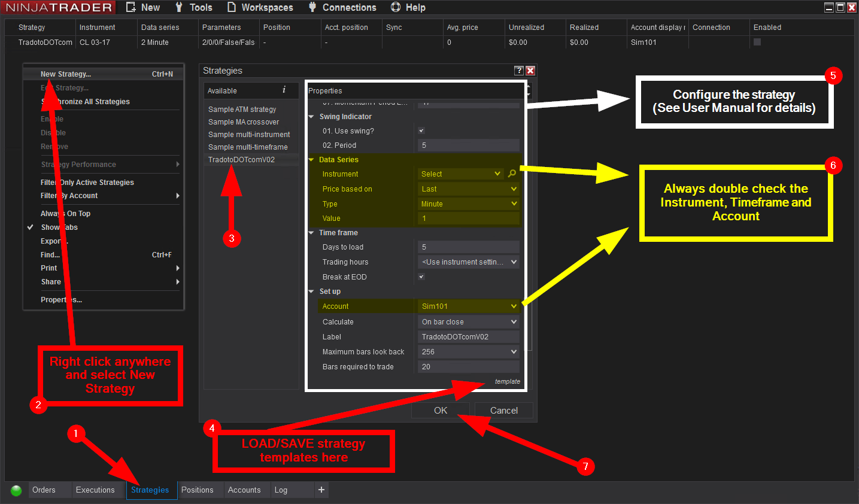Image resolution: width=859 pixels, height=504 pixels.
Task: Click the template link
Action: (x=507, y=381)
